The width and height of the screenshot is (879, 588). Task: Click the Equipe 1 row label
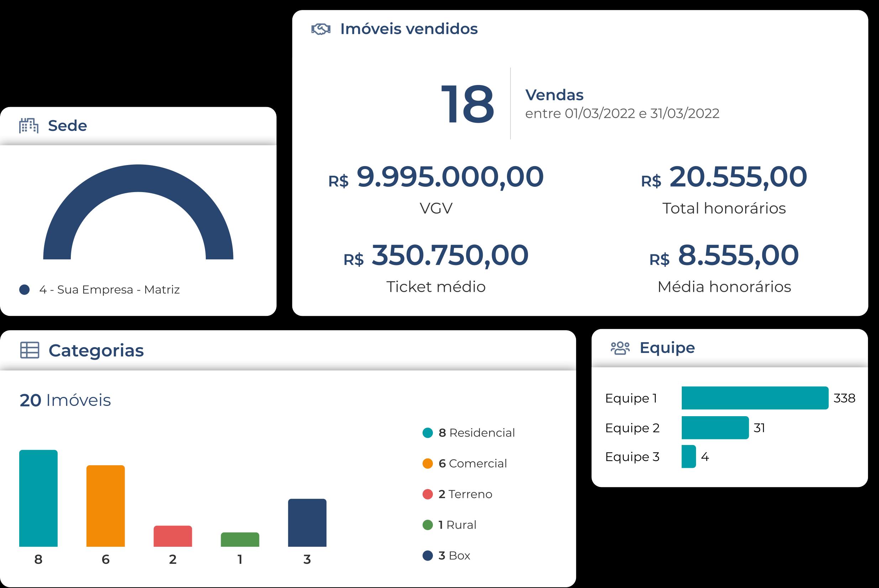(631, 398)
